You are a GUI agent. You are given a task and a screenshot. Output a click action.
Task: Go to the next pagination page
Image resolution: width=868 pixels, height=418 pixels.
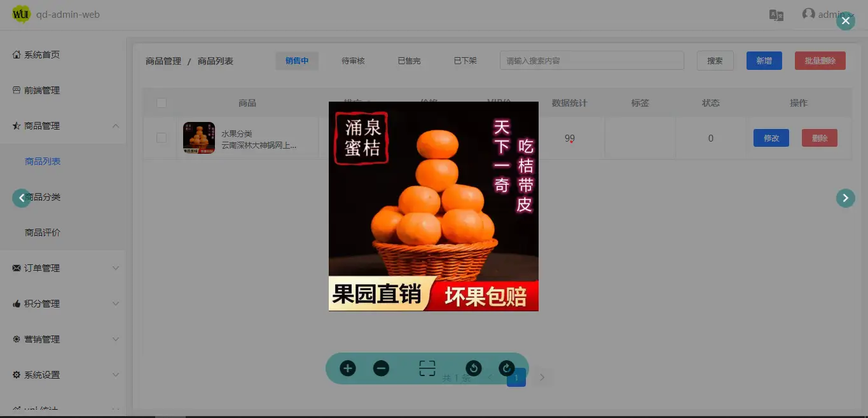pyautogui.click(x=542, y=377)
